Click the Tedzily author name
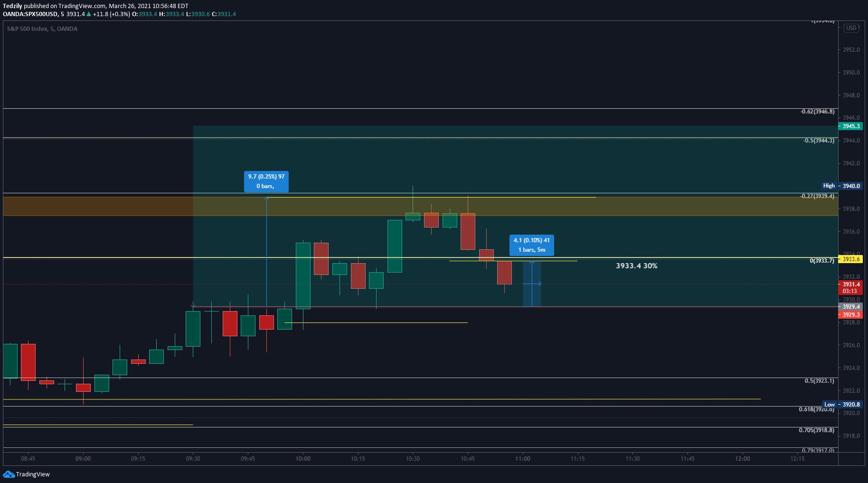Image resolution: width=868 pixels, height=483 pixels. click(12, 6)
